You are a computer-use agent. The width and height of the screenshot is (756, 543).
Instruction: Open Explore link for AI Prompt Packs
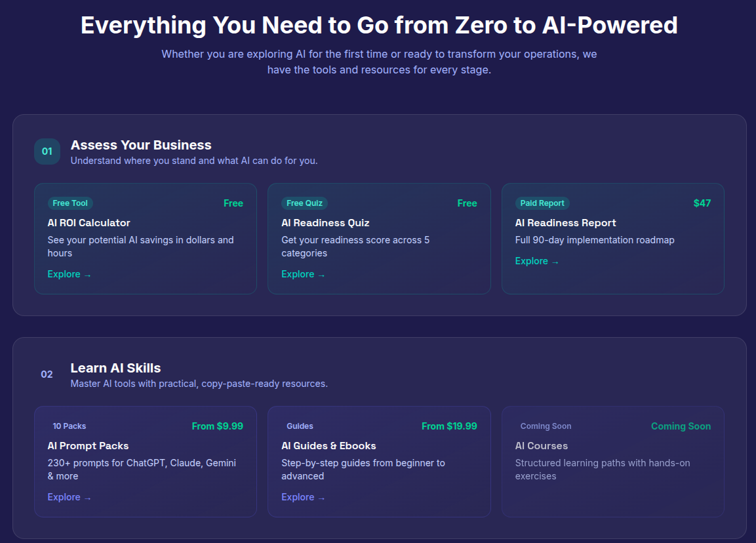69,497
